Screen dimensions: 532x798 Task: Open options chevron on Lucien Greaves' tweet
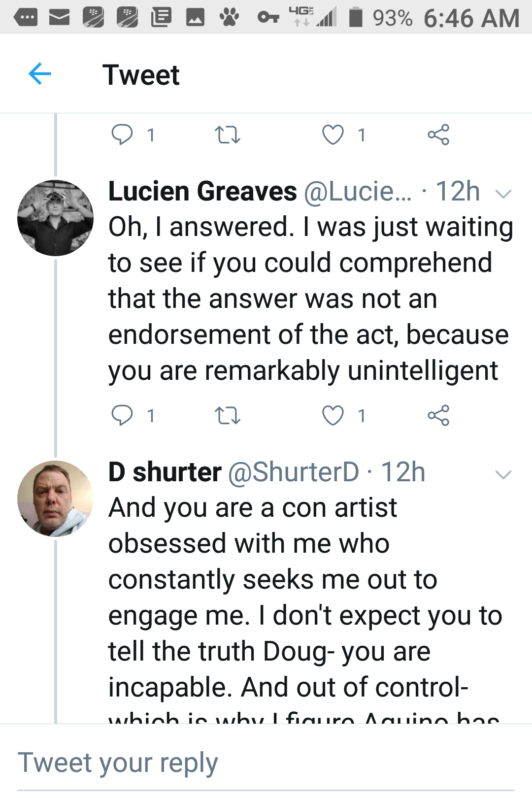click(503, 194)
